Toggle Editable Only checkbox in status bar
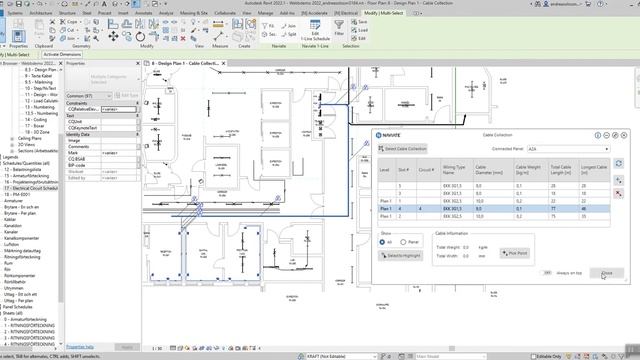The image size is (640, 360). [533, 356]
